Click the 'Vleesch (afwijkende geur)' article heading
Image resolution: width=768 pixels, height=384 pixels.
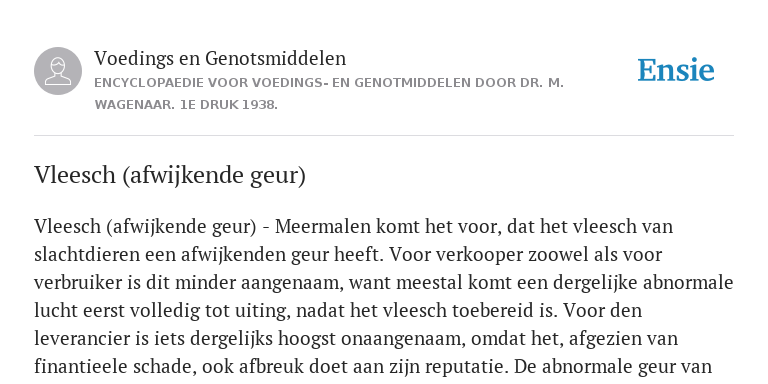click(170, 175)
